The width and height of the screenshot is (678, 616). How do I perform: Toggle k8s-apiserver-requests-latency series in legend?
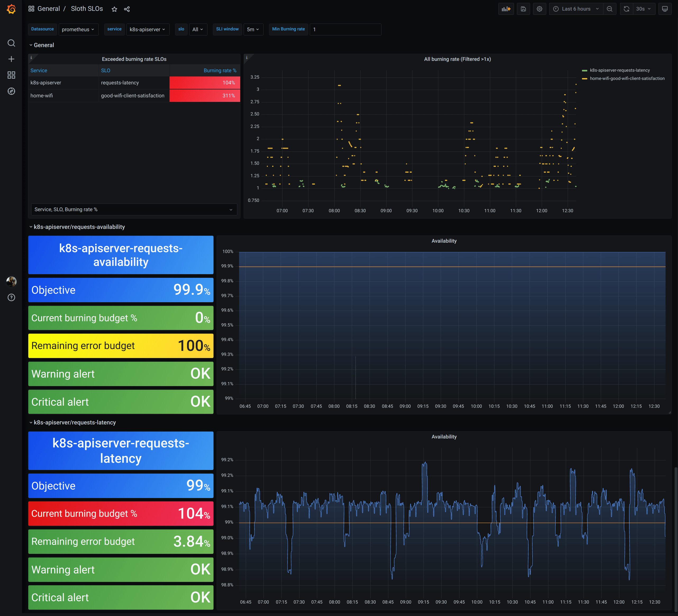[x=620, y=70]
